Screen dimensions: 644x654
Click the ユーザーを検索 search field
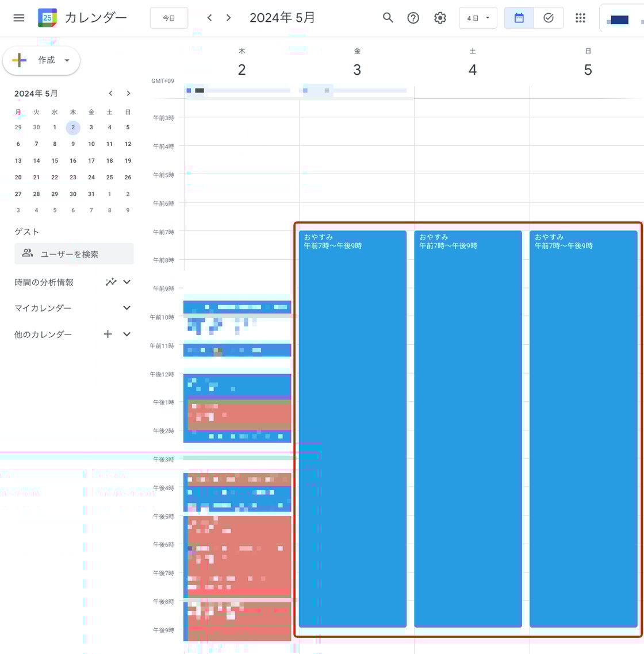click(74, 254)
